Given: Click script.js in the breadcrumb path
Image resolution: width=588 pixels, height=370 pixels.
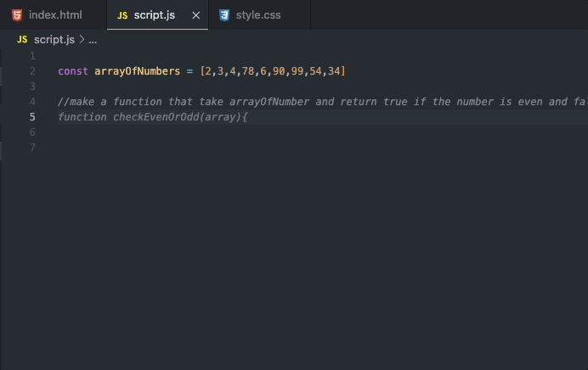Looking at the screenshot, I should click(x=54, y=40).
